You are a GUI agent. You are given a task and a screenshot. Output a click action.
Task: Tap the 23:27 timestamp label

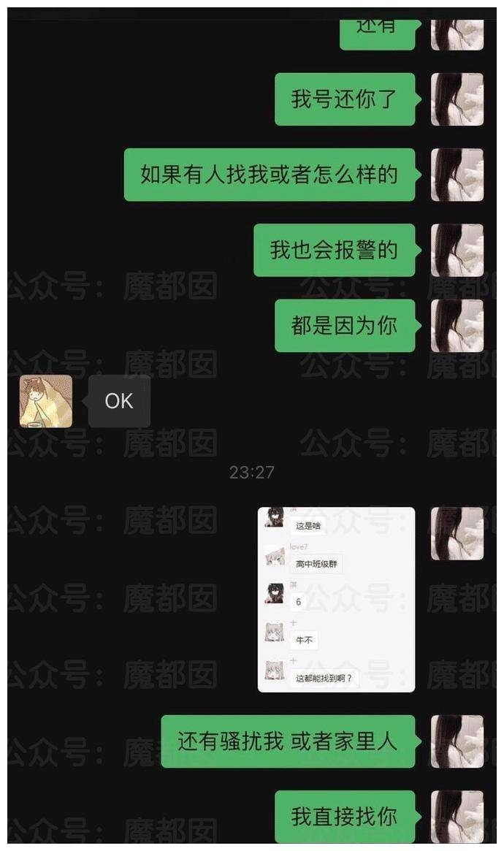pyautogui.click(x=252, y=472)
